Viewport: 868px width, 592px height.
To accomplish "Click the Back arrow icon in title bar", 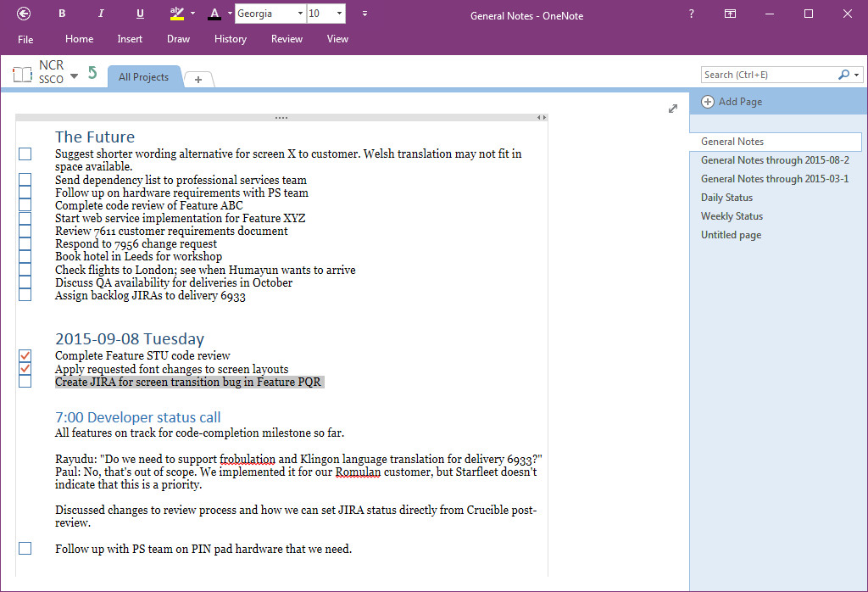I will pyautogui.click(x=24, y=14).
